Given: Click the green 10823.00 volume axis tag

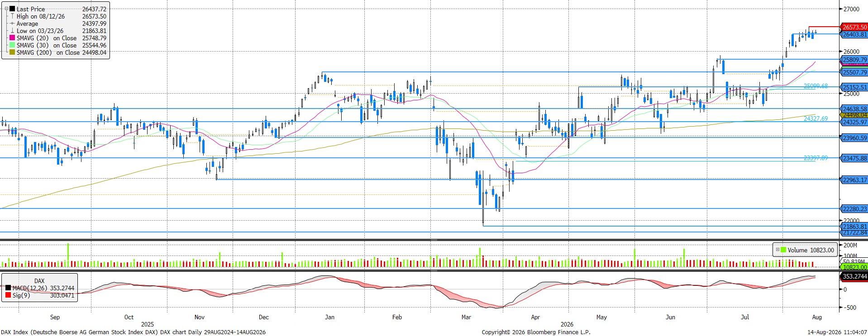Looking at the screenshot, I should coord(854,267).
